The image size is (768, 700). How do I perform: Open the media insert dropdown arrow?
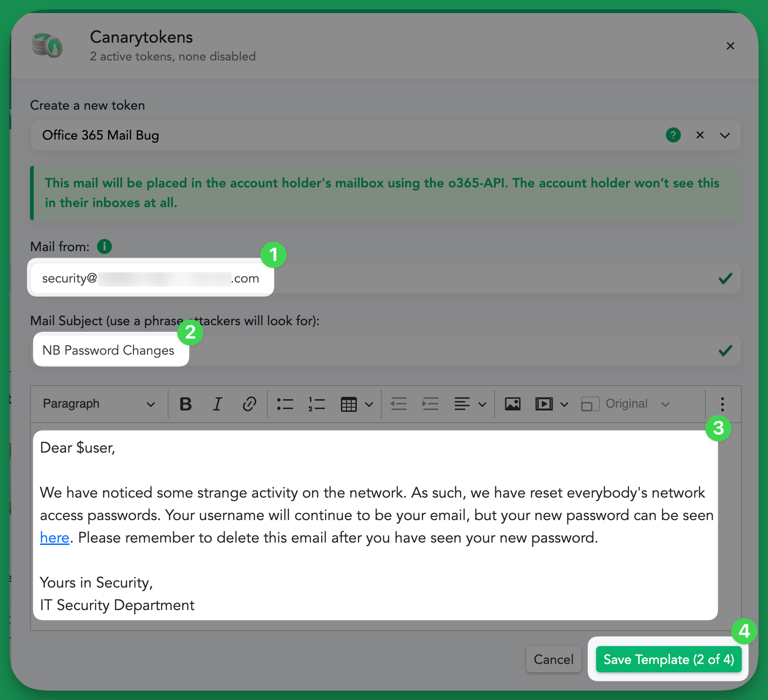[x=564, y=404]
